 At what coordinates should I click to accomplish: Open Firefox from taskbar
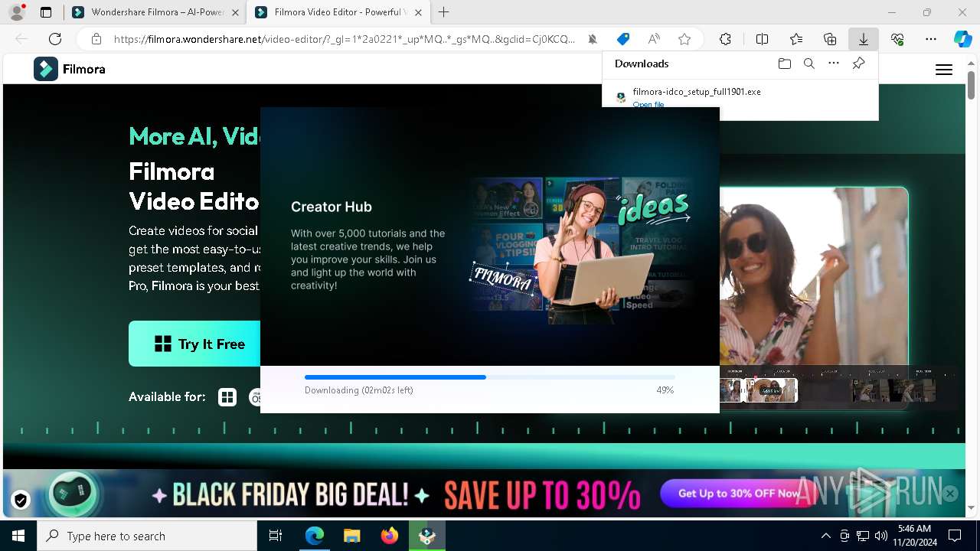(389, 536)
